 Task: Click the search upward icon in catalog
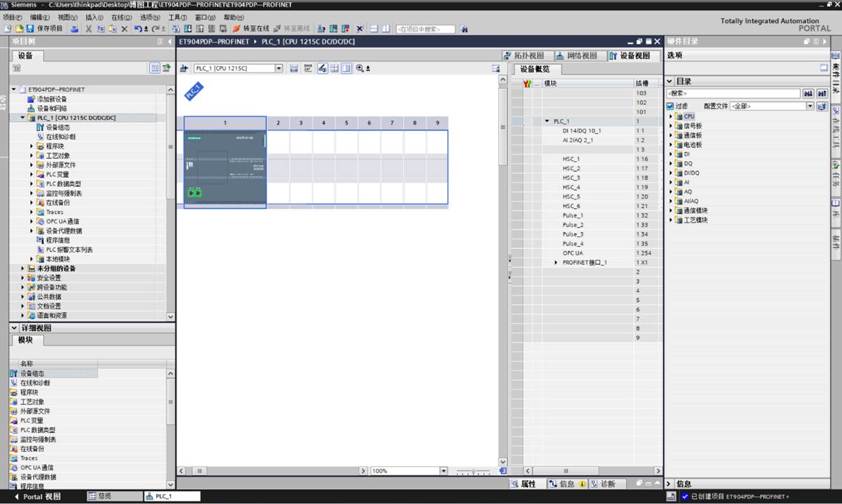click(x=822, y=93)
